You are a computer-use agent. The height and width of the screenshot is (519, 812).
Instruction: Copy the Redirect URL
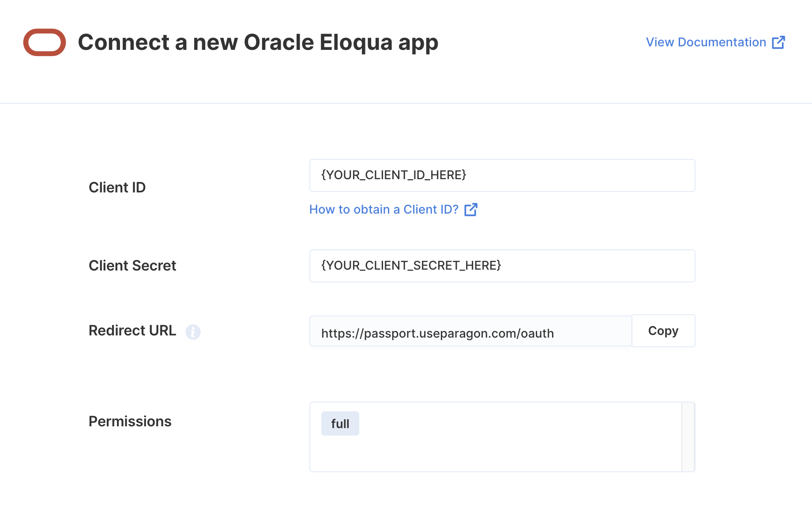pyautogui.click(x=663, y=331)
